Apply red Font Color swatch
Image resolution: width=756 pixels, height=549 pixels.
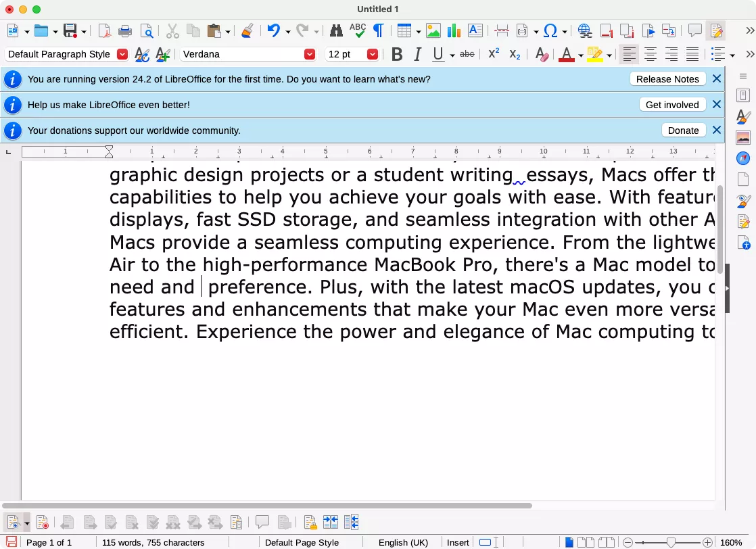click(566, 55)
